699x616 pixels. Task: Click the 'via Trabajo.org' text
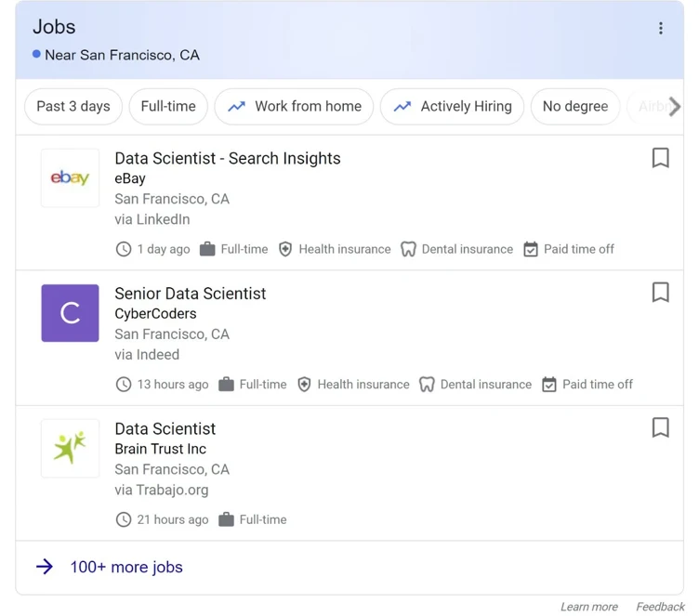(162, 490)
